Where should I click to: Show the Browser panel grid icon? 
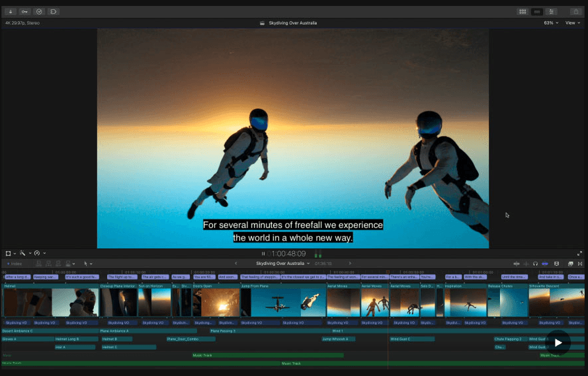pyautogui.click(x=523, y=11)
